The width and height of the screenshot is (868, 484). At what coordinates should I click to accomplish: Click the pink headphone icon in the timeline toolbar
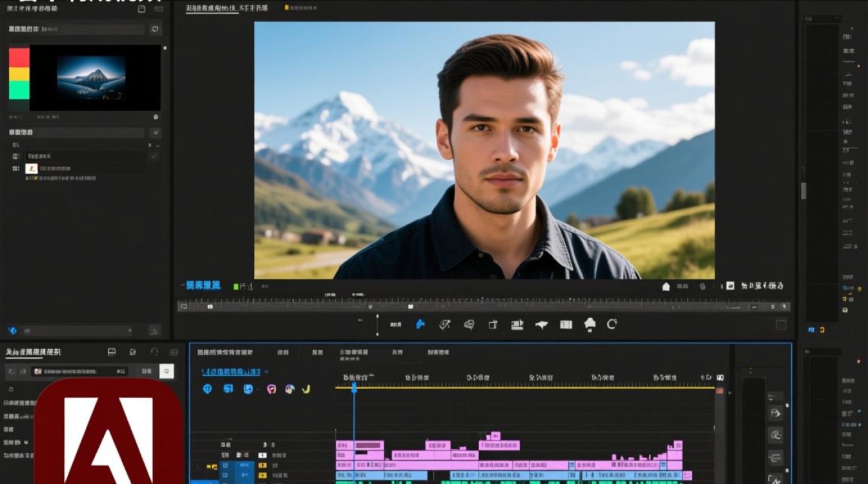(x=272, y=389)
